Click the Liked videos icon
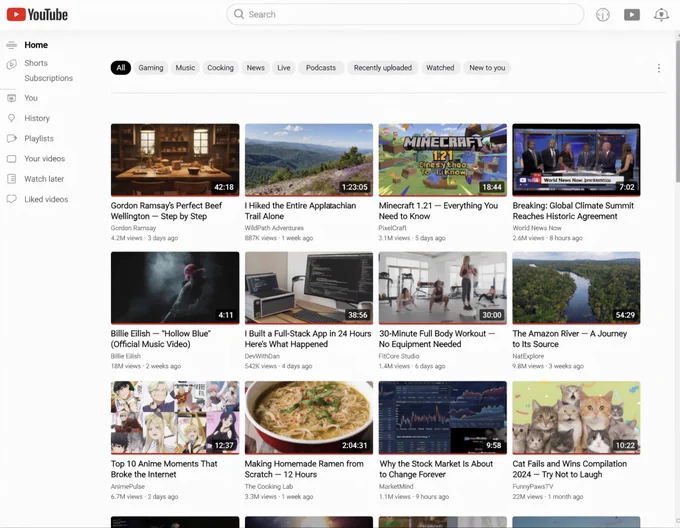680x528 pixels. click(x=12, y=199)
